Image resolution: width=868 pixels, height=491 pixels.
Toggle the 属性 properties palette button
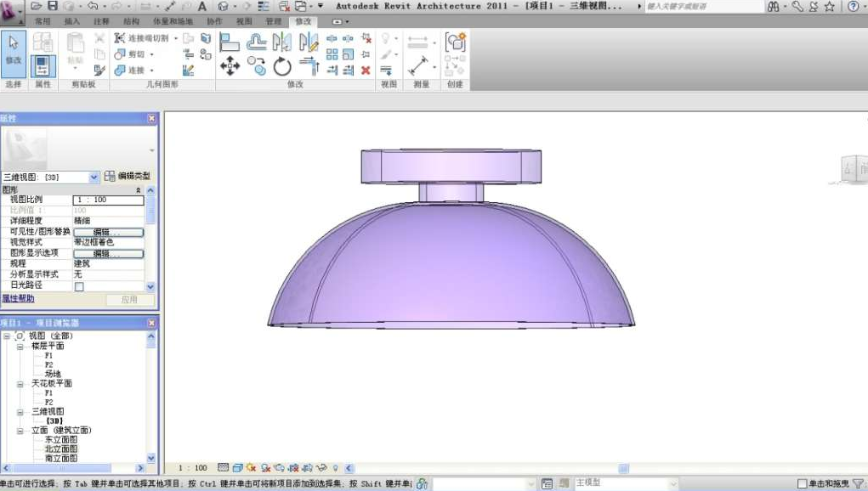(43, 65)
